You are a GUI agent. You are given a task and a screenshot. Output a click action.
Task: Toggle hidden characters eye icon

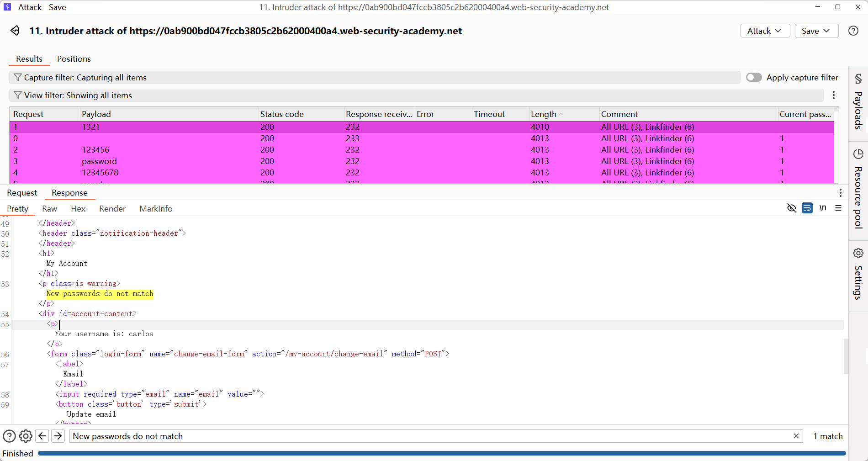point(791,208)
